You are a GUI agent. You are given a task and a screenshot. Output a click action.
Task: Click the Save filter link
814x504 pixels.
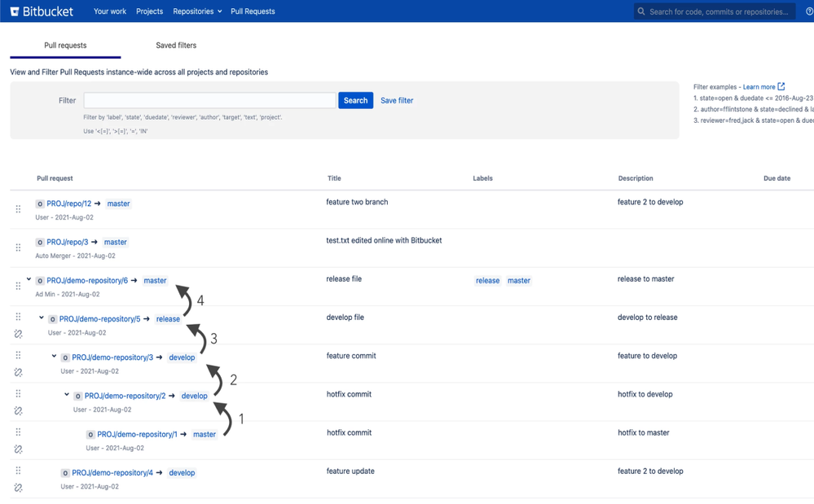397,101
